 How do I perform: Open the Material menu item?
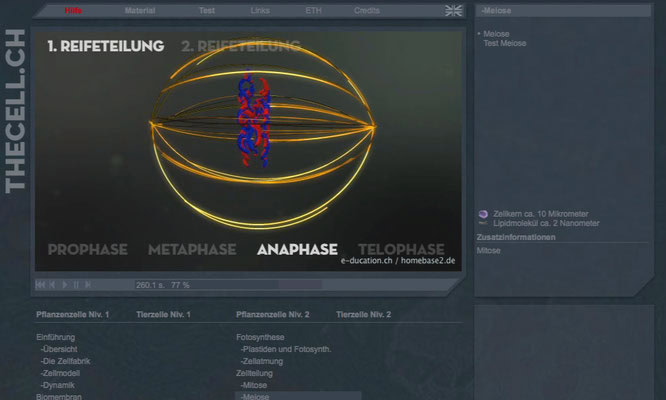pyautogui.click(x=140, y=11)
